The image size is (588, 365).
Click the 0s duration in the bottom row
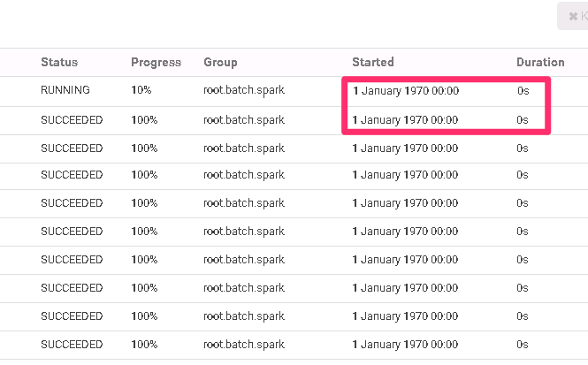(x=522, y=344)
